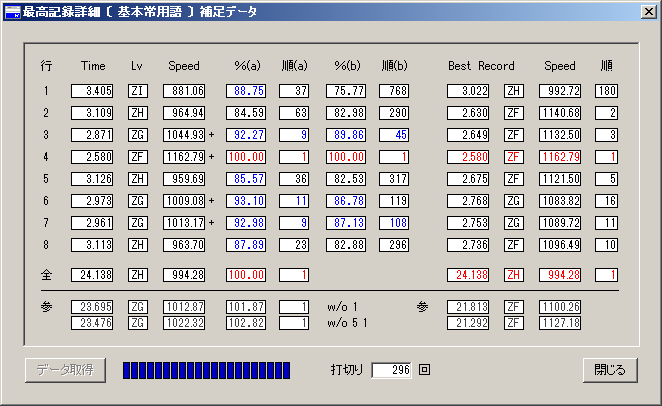Click reference Time value 23.476

point(92,323)
